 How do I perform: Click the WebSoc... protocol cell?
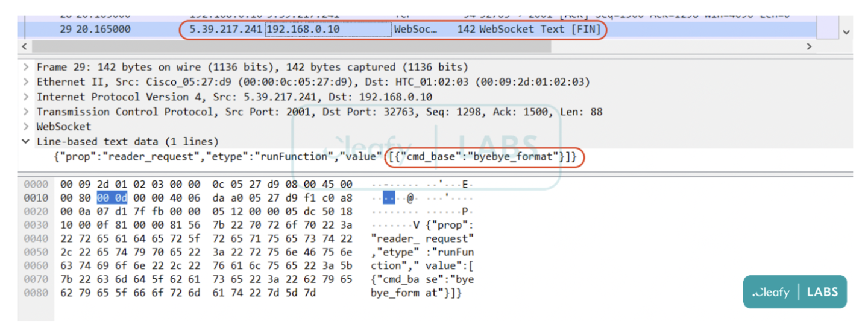tap(415, 29)
